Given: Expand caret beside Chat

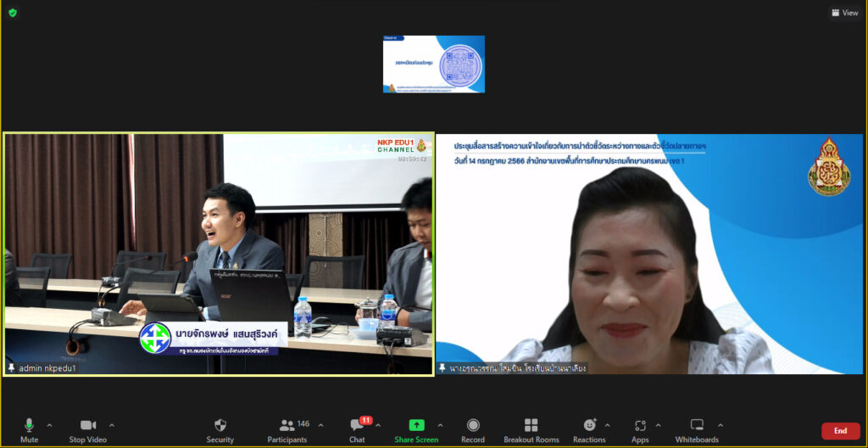Looking at the screenshot, I should point(378,425).
